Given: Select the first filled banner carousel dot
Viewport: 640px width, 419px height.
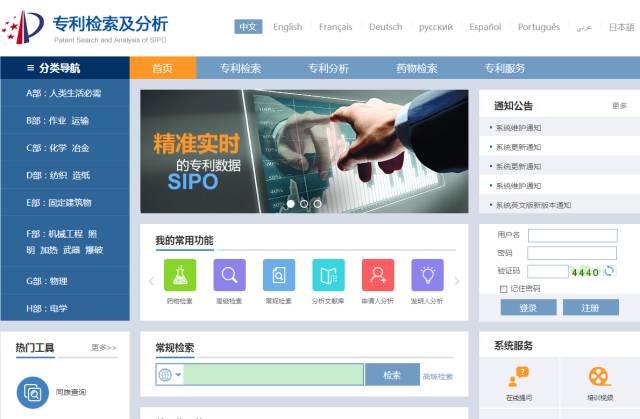Looking at the screenshot, I should [x=291, y=204].
